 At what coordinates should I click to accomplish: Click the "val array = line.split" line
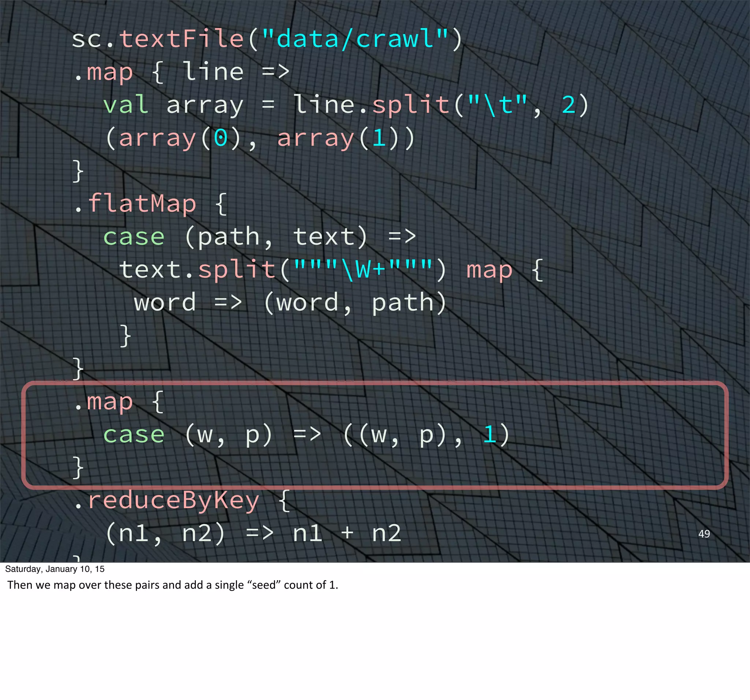[x=346, y=105]
